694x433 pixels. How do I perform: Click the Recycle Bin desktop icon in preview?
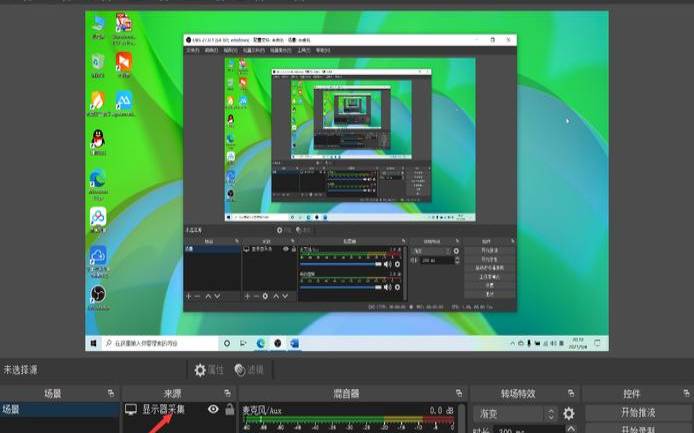click(x=98, y=65)
